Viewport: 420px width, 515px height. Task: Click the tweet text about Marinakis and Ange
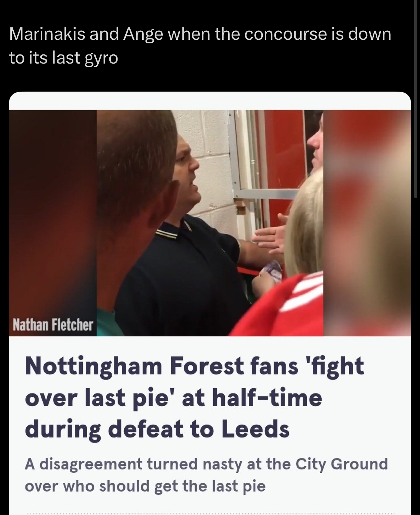tap(200, 46)
